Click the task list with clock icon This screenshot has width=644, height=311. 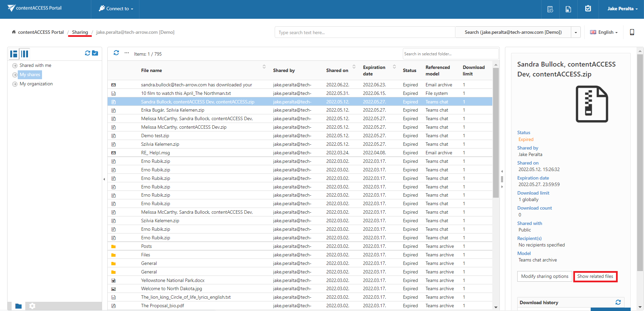[550, 9]
